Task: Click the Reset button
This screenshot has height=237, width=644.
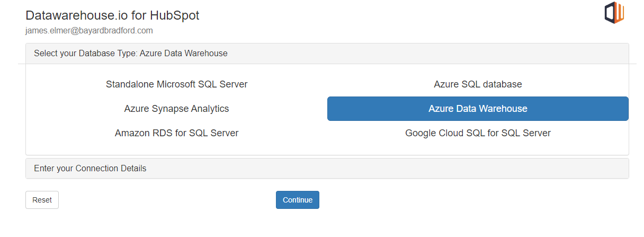Action: [42, 200]
